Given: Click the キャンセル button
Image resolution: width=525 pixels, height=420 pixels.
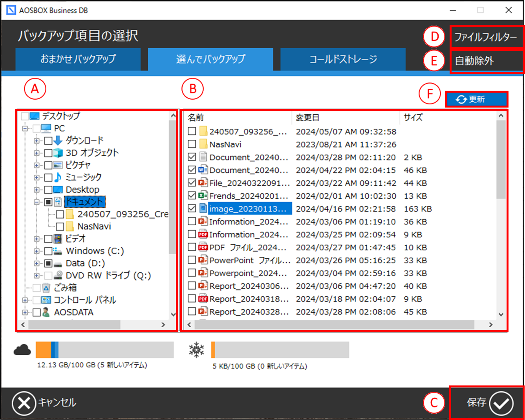Looking at the screenshot, I should pyautogui.click(x=44, y=403).
